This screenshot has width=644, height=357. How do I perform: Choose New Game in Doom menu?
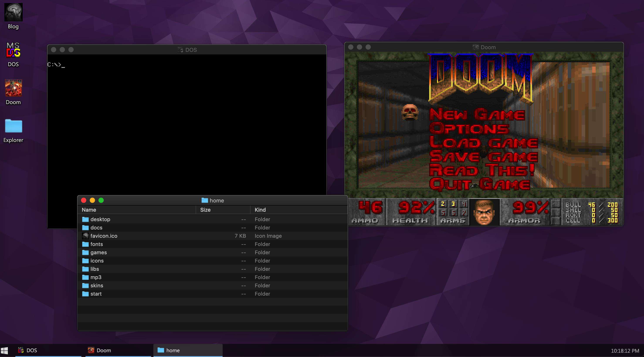click(x=477, y=115)
